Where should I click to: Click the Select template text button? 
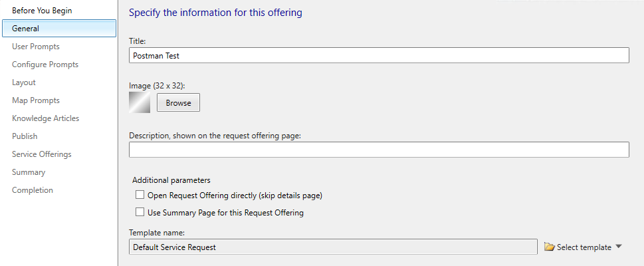584,247
